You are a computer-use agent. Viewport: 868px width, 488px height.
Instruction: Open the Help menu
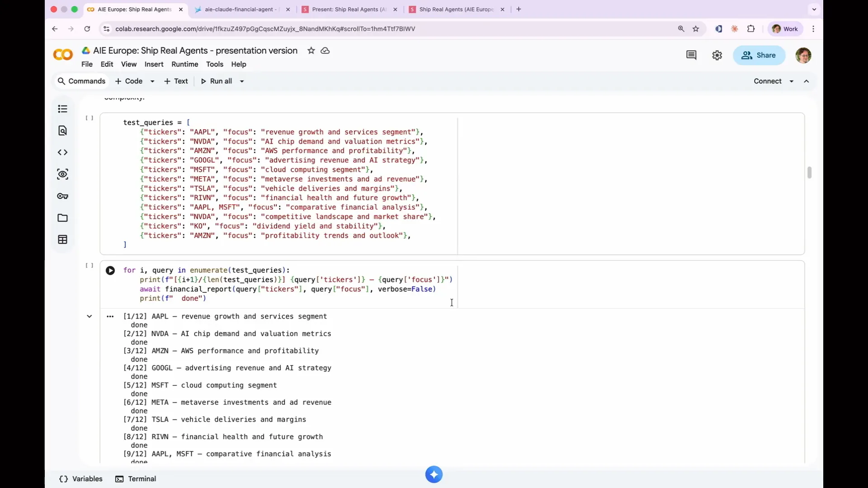(x=239, y=64)
